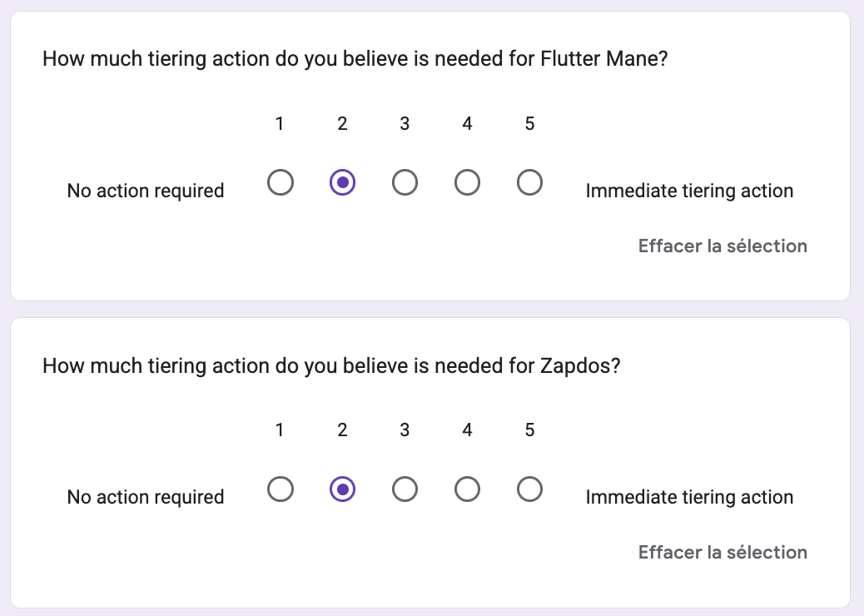This screenshot has height=616, width=864.
Task: Choose rating 3 for Flutter Mane
Action: click(x=405, y=182)
